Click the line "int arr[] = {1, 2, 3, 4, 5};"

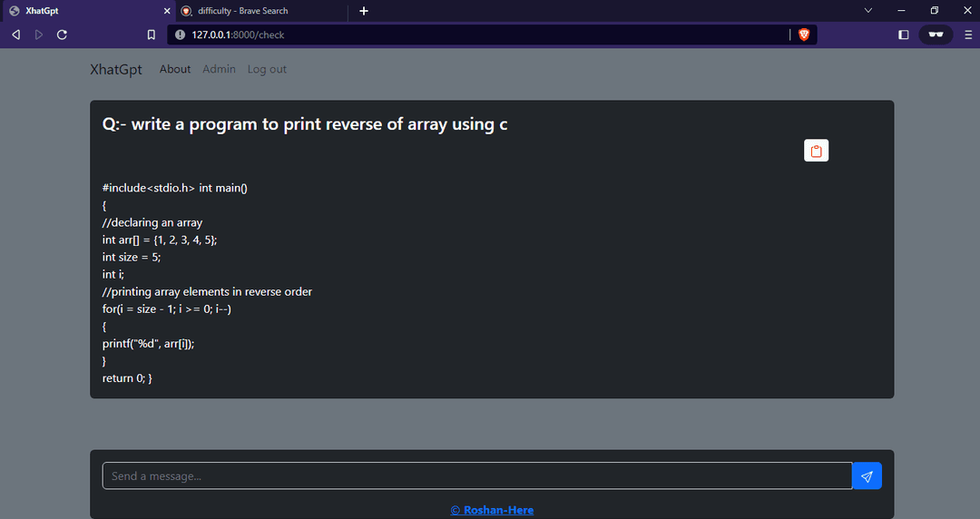tap(160, 240)
